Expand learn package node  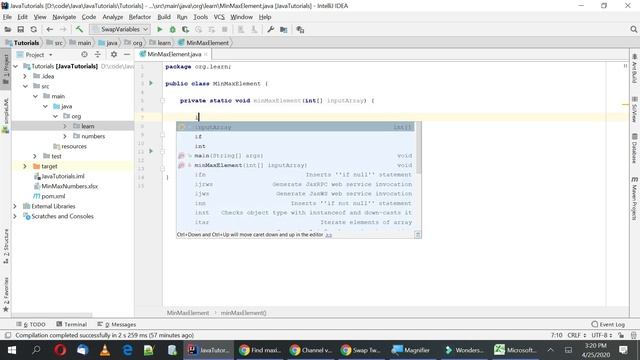[x=65, y=126]
